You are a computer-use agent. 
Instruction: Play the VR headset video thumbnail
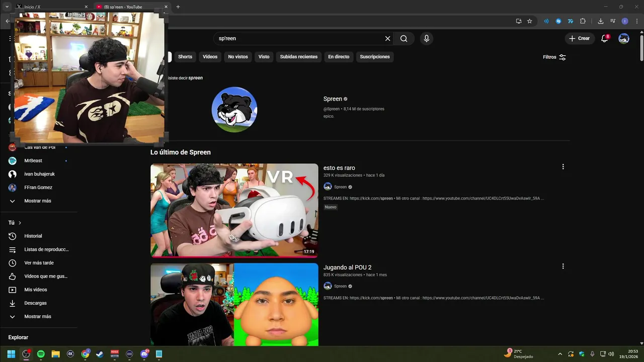(x=234, y=211)
